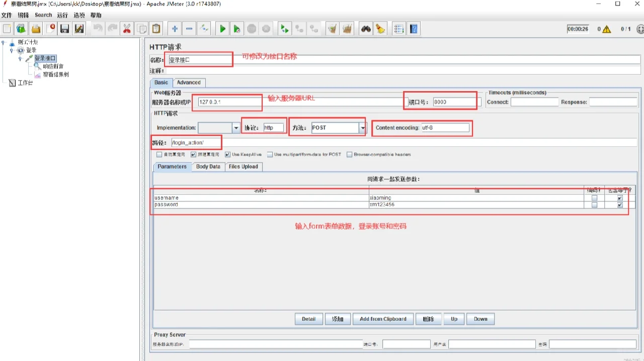The image size is (644, 361).
Task: Collapse the 登录 thread group node
Action: [12, 50]
